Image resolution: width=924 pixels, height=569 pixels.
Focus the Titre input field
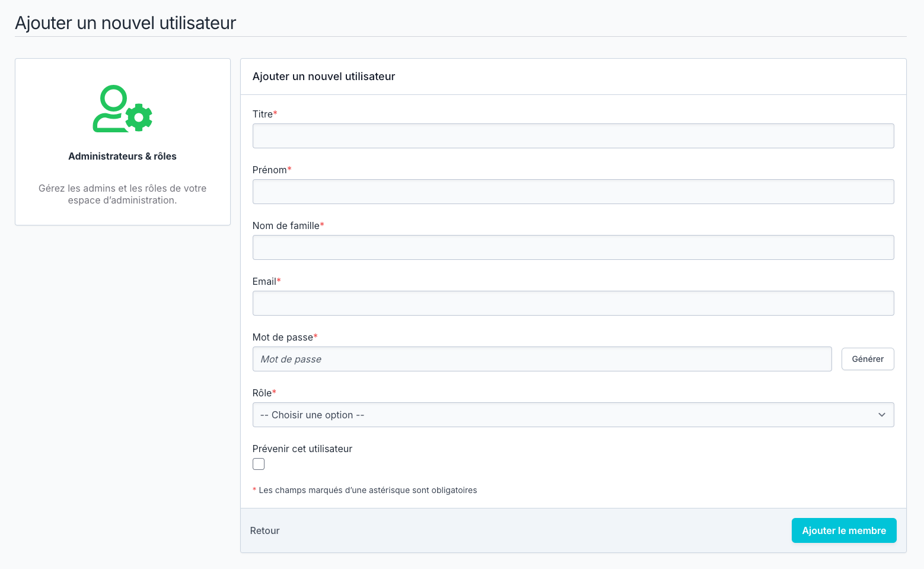[x=573, y=136]
